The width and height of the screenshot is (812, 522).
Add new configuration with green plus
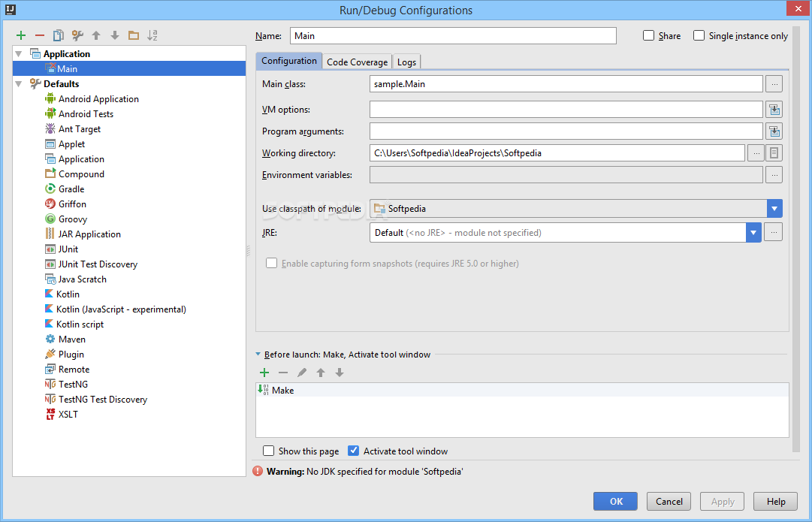(x=21, y=35)
